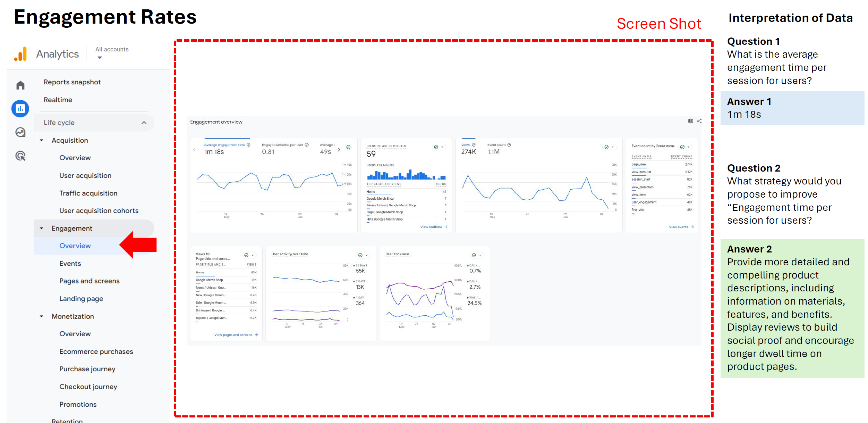Viewport: 868px width, 423px height.
Task: Toggle check status on Average engagement time card
Action: [x=348, y=147]
